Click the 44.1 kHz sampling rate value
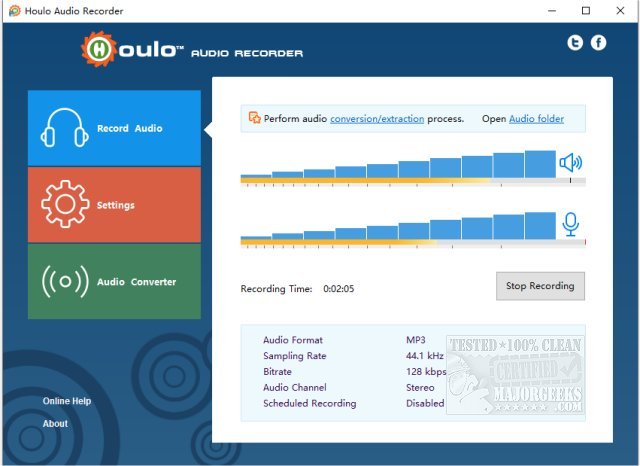640x466 pixels. pos(424,356)
